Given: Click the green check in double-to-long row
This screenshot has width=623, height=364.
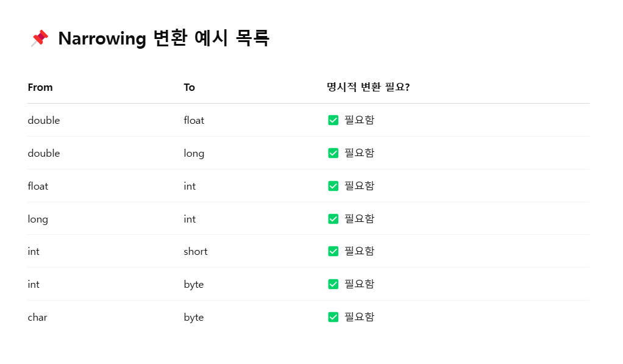Looking at the screenshot, I should click(x=333, y=153).
